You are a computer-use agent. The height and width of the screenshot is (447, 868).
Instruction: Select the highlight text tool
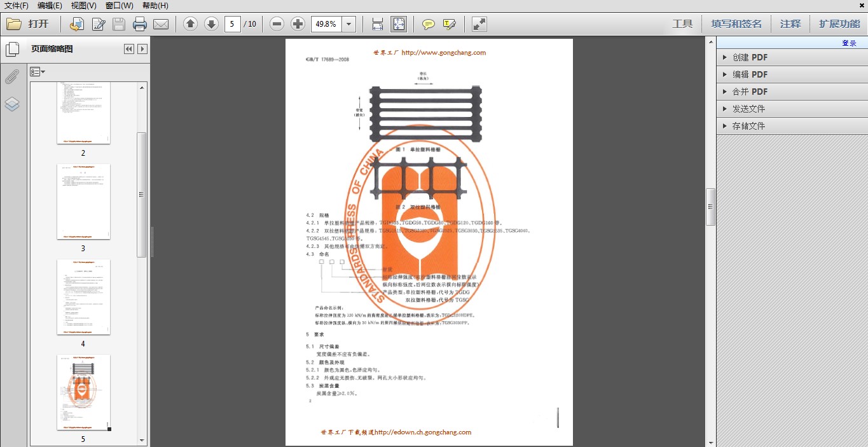pyautogui.click(x=450, y=24)
